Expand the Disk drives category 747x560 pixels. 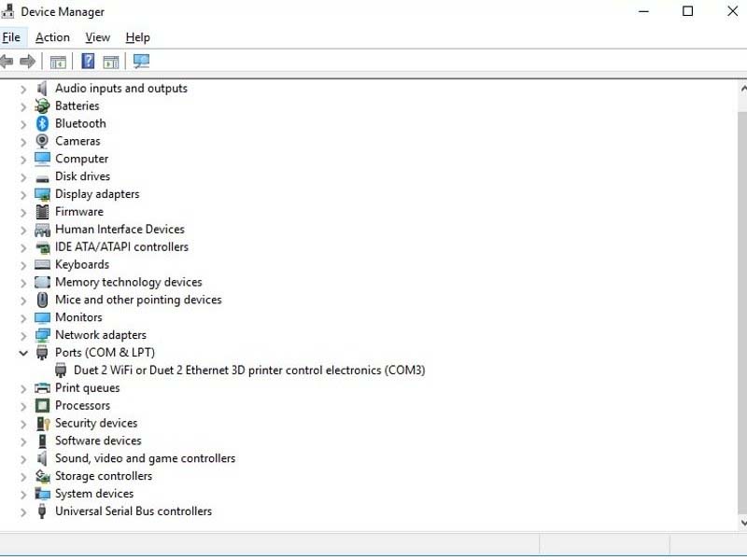pos(23,176)
